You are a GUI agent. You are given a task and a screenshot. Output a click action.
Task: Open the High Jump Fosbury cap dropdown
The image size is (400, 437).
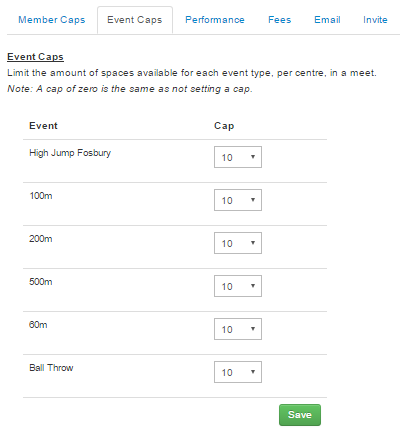coord(238,157)
